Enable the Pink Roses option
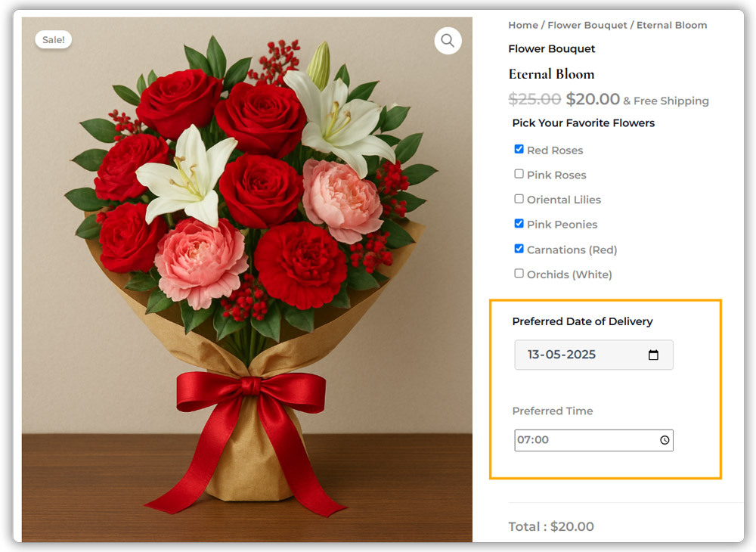This screenshot has height=552, width=756. click(x=519, y=174)
